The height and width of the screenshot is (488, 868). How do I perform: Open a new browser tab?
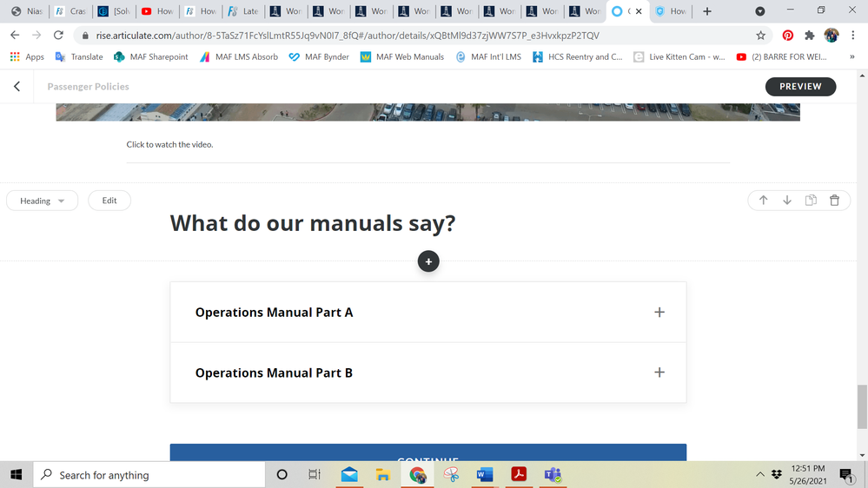[707, 11]
